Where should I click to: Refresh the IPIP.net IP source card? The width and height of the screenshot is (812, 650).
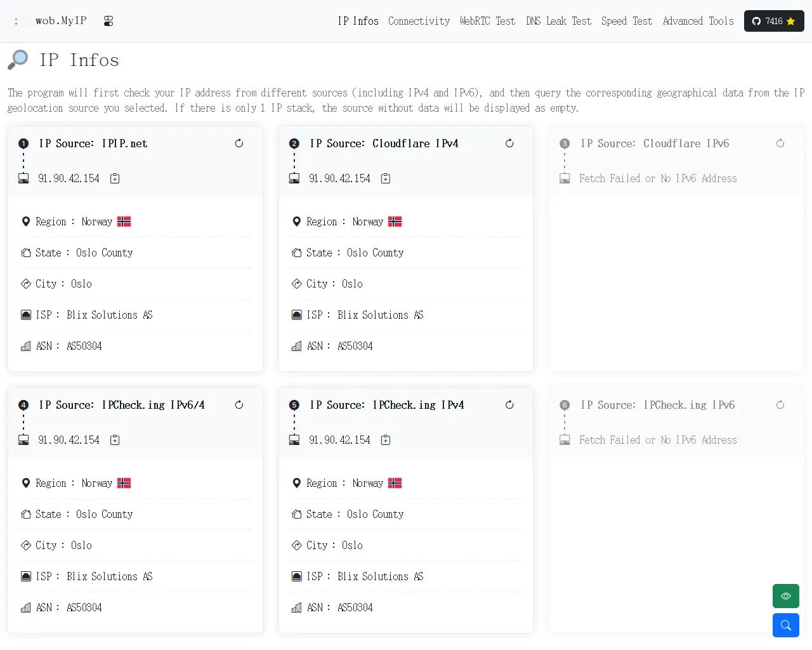[x=239, y=143]
